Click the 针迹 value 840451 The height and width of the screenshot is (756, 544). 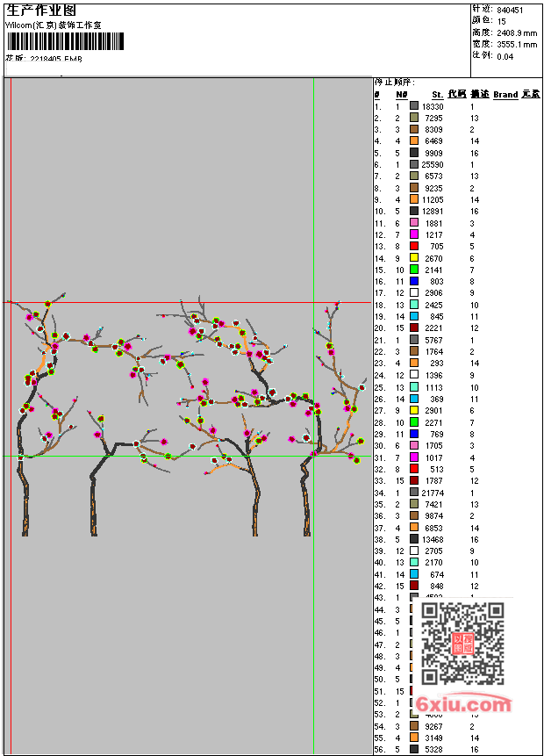[x=510, y=10]
